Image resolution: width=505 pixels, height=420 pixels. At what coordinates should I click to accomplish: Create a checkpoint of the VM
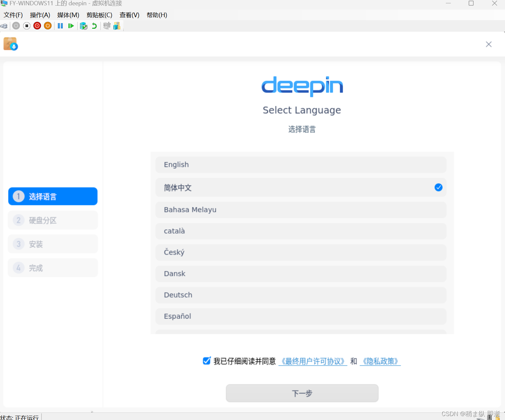click(x=84, y=26)
